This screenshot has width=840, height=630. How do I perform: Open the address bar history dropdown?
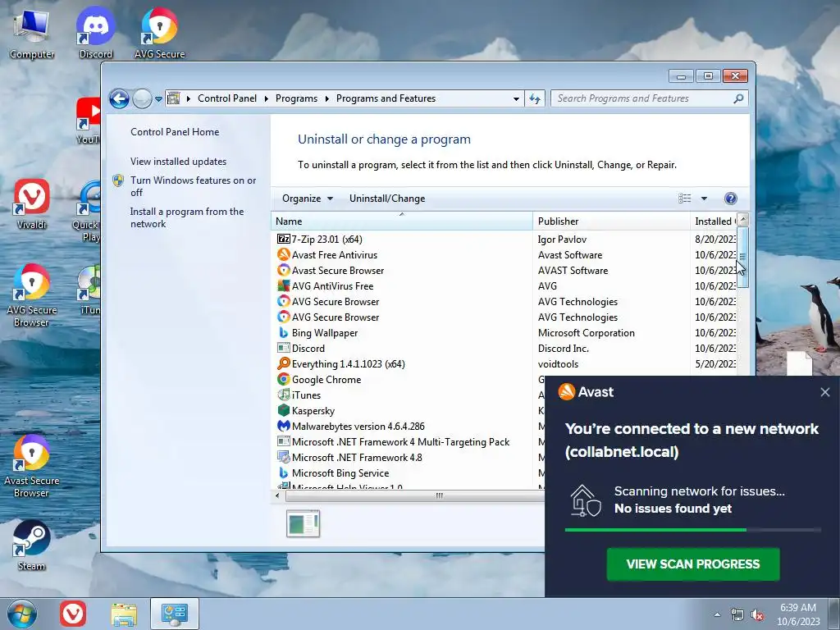tap(516, 98)
